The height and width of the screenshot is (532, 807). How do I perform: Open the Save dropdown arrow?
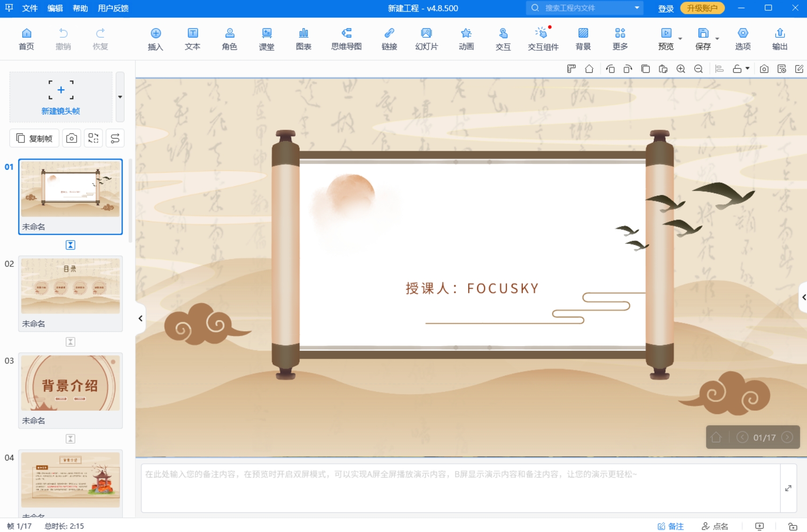click(717, 39)
